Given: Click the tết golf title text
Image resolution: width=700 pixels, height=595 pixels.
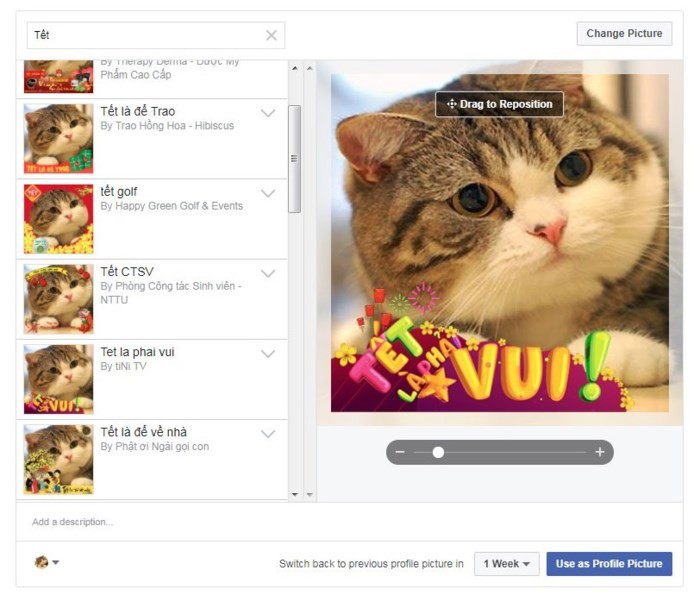Looking at the screenshot, I should point(118,192).
